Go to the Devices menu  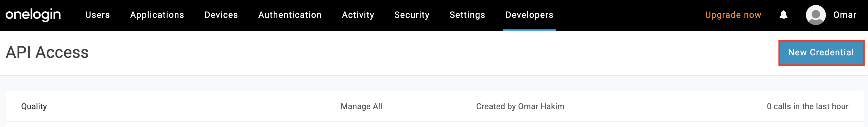pos(221,15)
